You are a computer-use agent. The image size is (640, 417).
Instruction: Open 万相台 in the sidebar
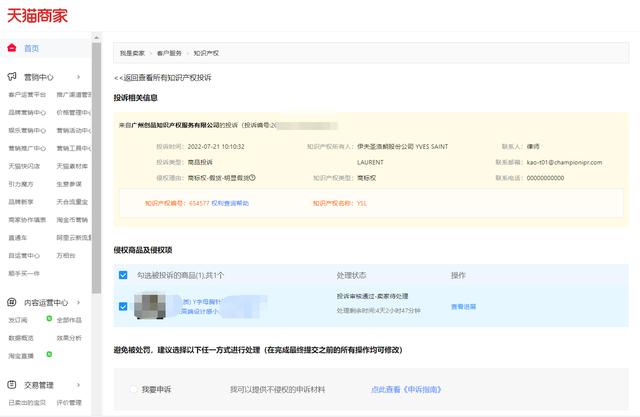click(66, 255)
